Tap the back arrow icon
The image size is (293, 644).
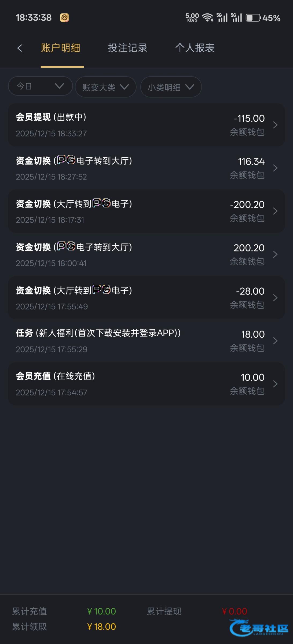20,48
